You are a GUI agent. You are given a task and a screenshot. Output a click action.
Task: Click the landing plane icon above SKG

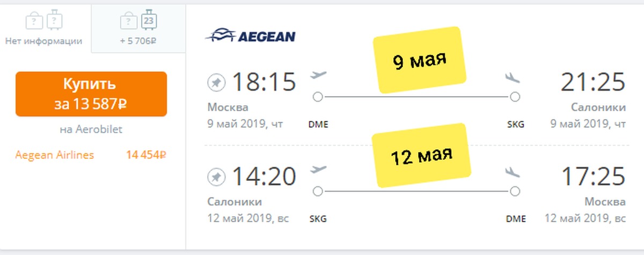pos(513,78)
